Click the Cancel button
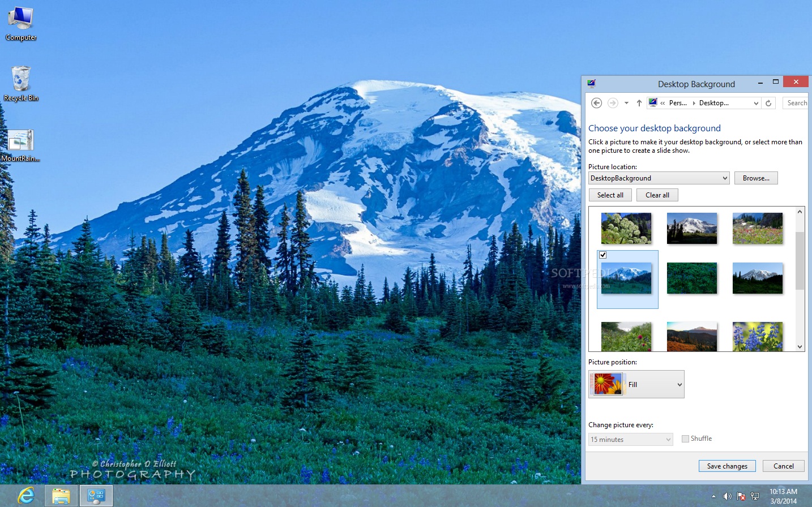 784,466
